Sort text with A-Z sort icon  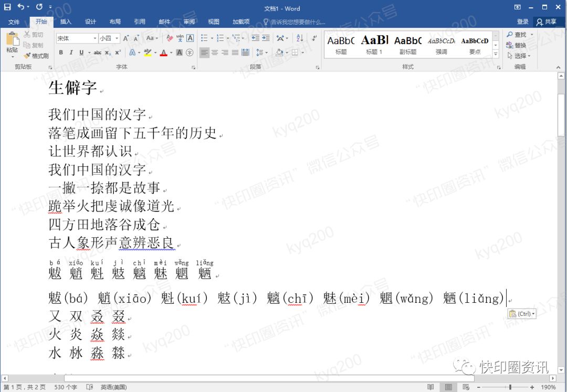[300, 38]
